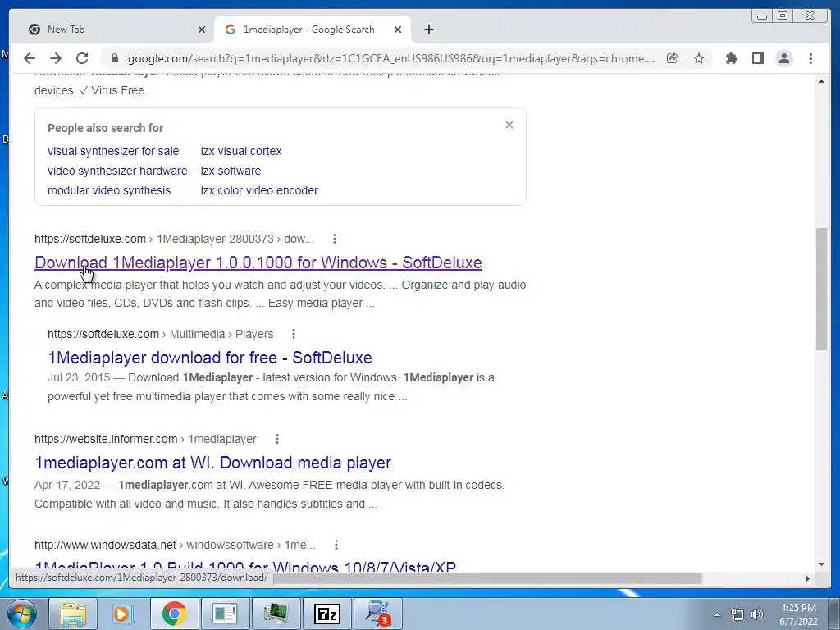840x630 pixels.
Task: Dismiss the People also search for box
Action: (x=509, y=125)
